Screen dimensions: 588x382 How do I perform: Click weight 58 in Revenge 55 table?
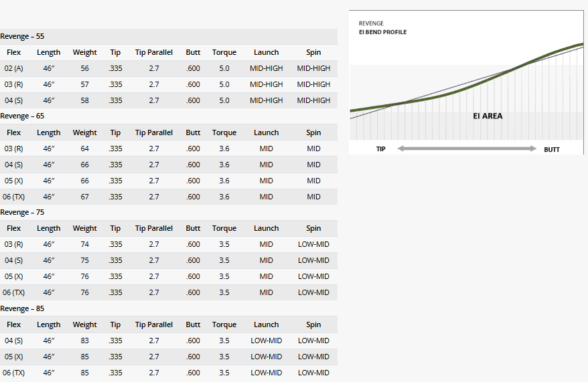(x=85, y=101)
